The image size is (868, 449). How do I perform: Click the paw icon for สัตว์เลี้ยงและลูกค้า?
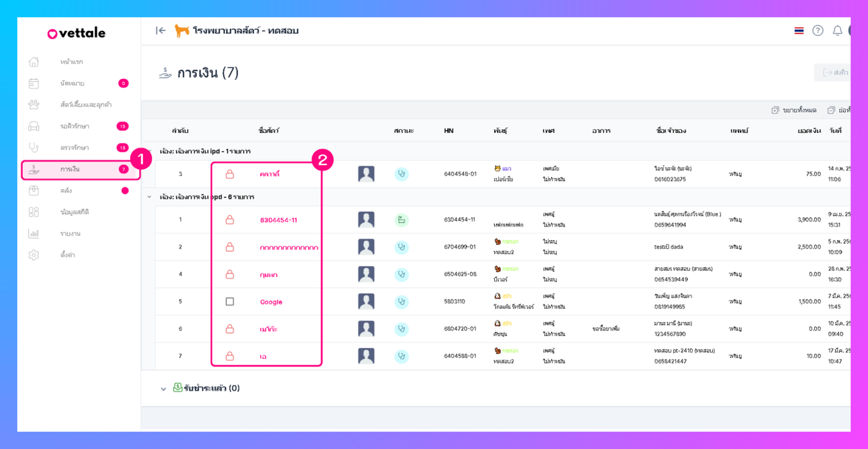coord(34,104)
